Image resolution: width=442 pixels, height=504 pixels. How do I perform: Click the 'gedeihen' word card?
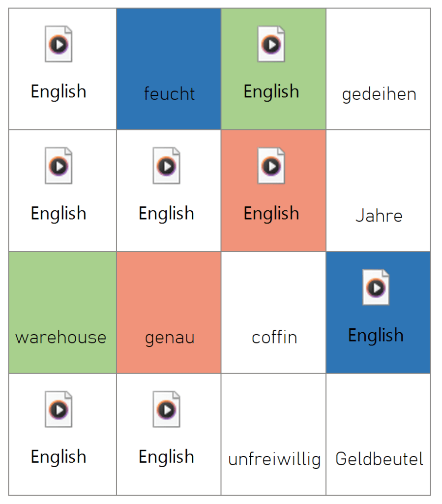tap(379, 69)
